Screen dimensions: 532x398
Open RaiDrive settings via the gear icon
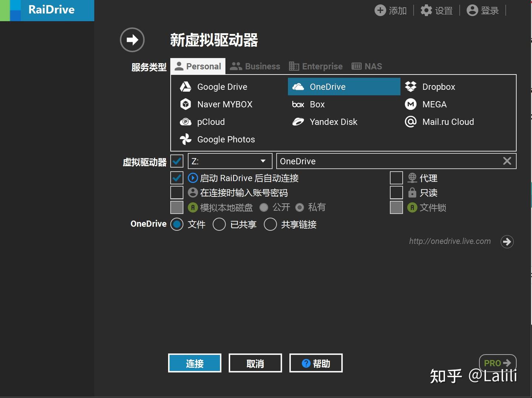427,10
